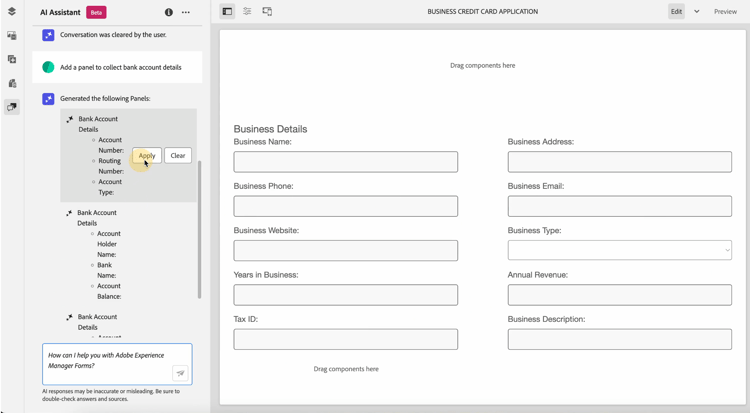Click the 'Tax ID:' label

[245, 319]
